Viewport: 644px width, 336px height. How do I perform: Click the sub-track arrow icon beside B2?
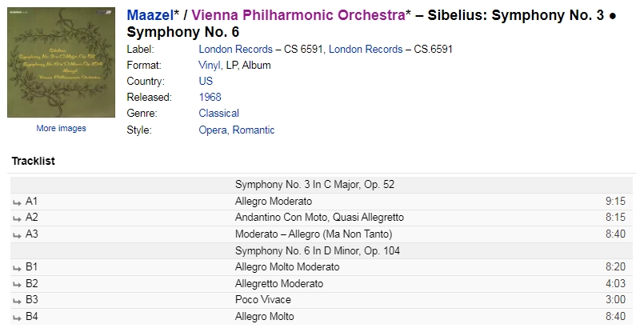pos(17,285)
